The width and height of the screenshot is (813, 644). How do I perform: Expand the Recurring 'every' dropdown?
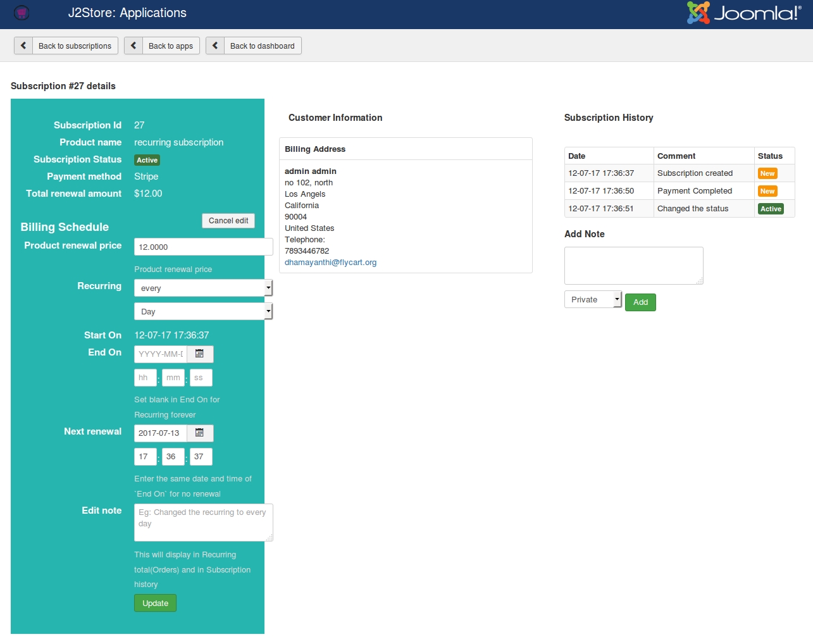pyautogui.click(x=203, y=288)
